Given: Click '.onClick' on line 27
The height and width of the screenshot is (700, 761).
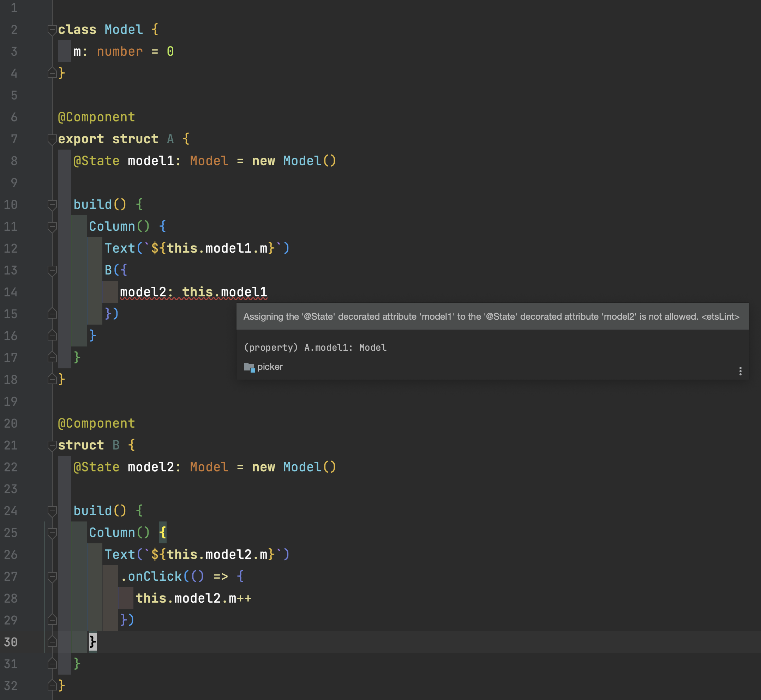Looking at the screenshot, I should (151, 577).
